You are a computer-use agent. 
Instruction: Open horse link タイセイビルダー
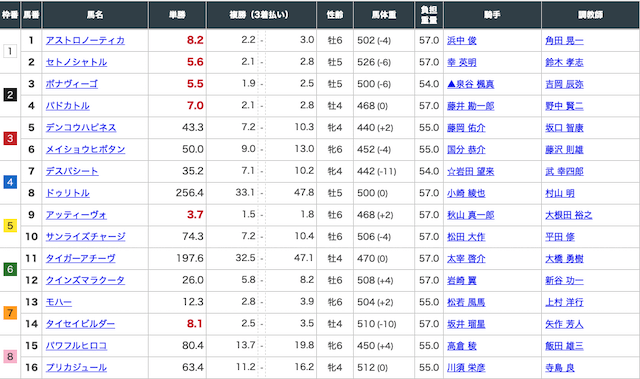(80, 324)
